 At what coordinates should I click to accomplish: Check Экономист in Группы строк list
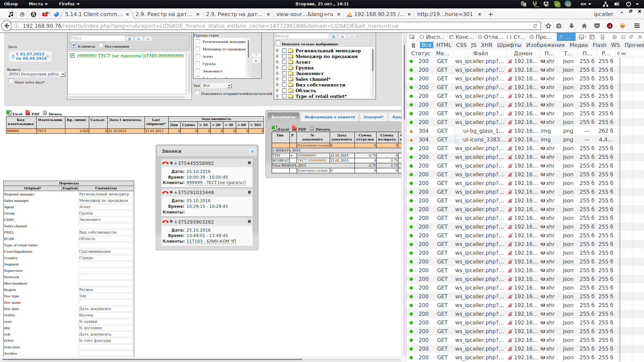tap(198, 71)
